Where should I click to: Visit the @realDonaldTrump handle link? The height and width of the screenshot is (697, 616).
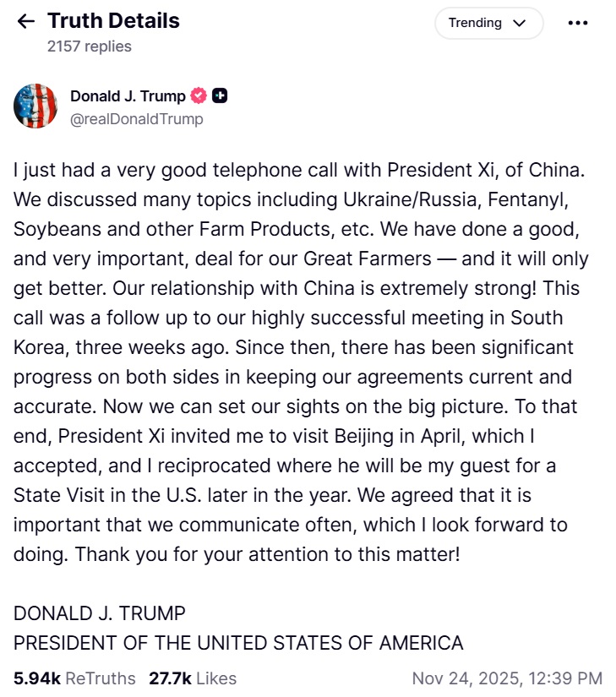[137, 119]
